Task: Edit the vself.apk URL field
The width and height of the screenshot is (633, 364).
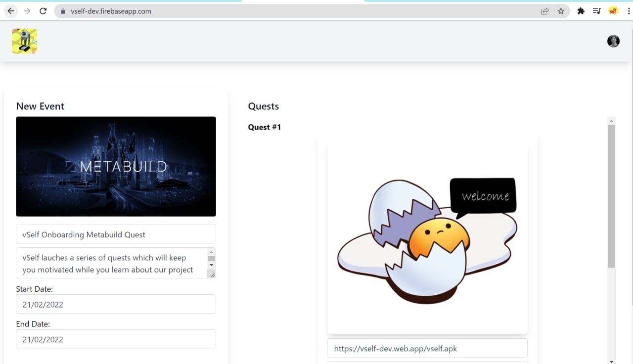Action: (427, 348)
